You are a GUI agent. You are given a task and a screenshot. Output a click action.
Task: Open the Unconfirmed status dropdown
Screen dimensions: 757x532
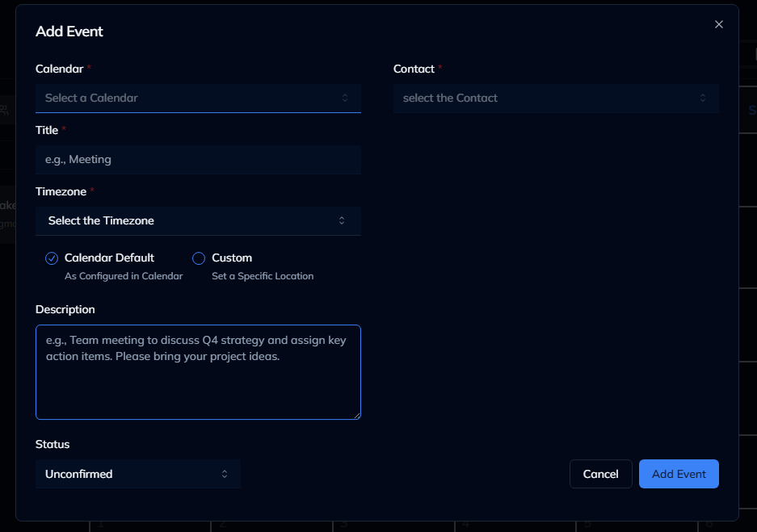pyautogui.click(x=137, y=474)
